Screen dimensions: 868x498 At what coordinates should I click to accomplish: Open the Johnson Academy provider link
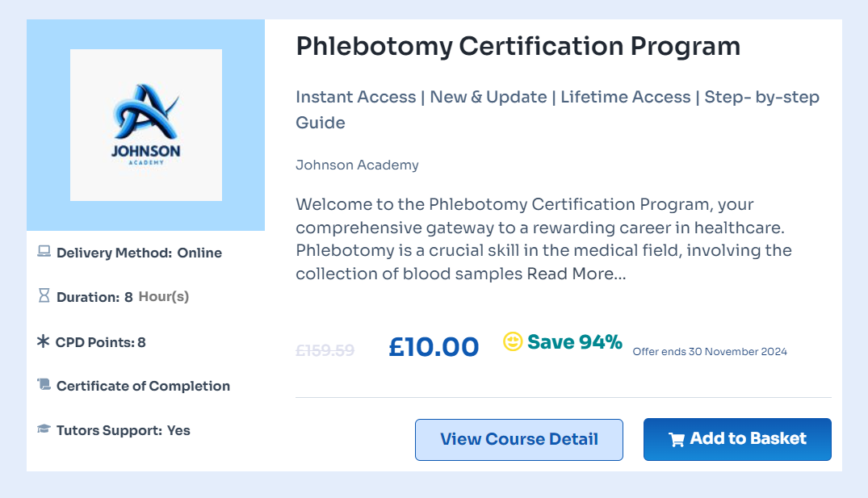click(357, 165)
